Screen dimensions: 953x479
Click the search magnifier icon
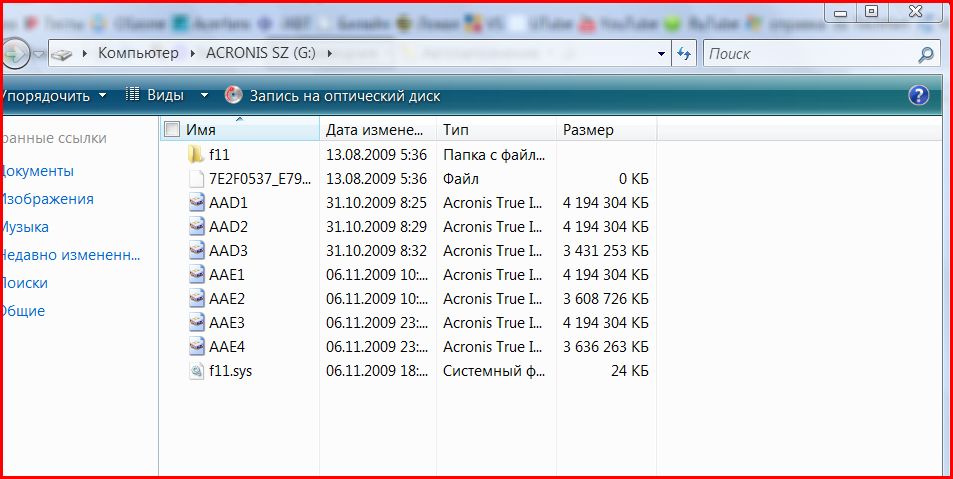click(x=925, y=54)
